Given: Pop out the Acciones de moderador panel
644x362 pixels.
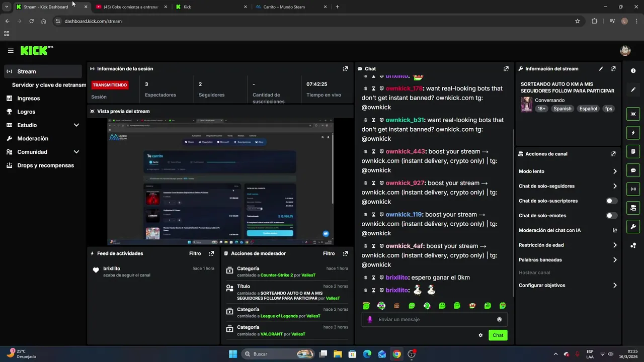Looking at the screenshot, I should 345,253.
